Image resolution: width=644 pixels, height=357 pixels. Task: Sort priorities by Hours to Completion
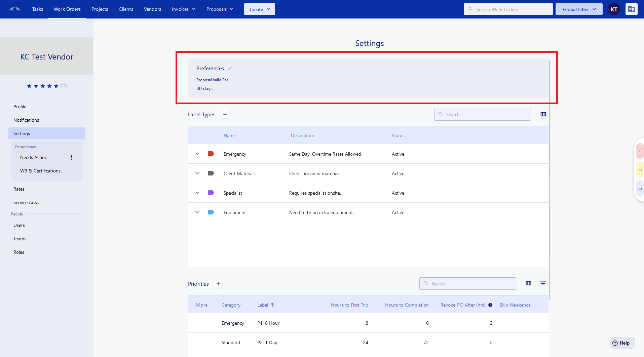click(407, 305)
